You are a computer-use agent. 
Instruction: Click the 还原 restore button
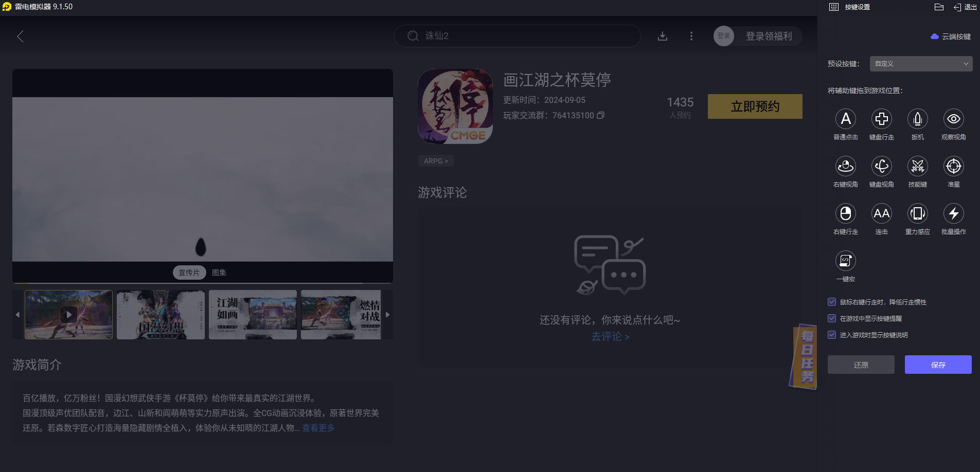click(x=861, y=365)
